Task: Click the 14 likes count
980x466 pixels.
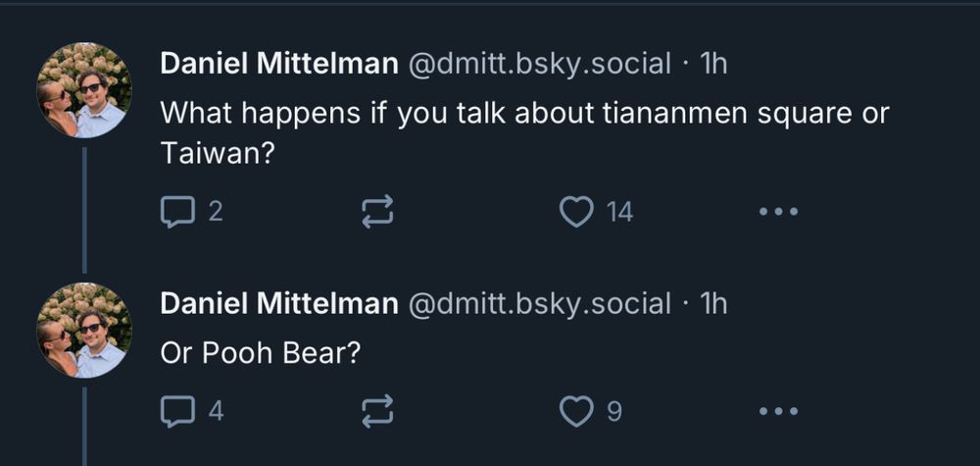Action: click(x=619, y=211)
